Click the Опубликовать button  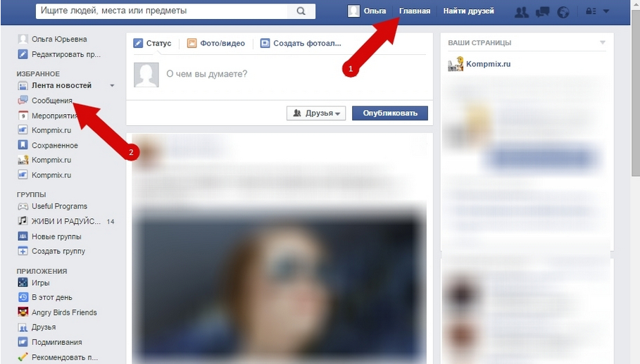pyautogui.click(x=390, y=113)
